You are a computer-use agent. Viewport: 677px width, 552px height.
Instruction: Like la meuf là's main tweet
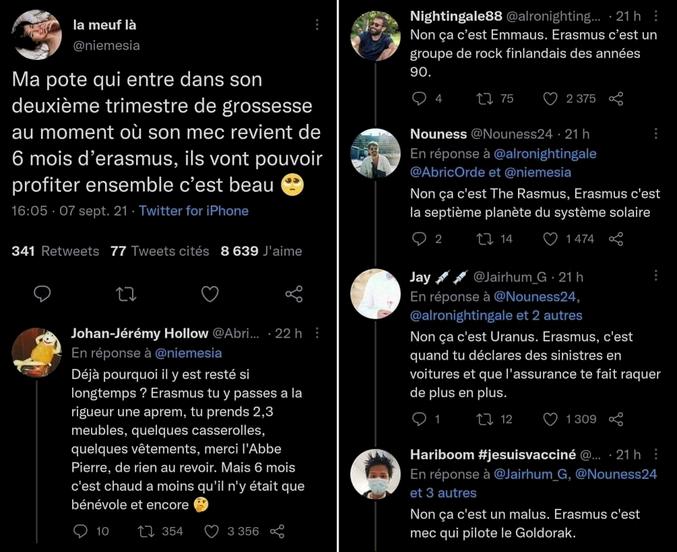[x=210, y=293]
